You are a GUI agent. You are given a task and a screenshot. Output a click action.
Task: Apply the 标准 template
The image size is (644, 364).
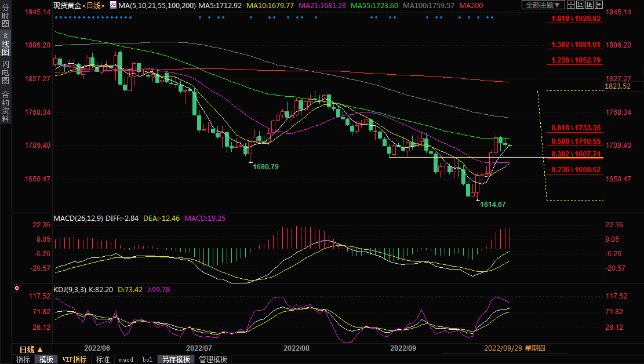point(103,359)
